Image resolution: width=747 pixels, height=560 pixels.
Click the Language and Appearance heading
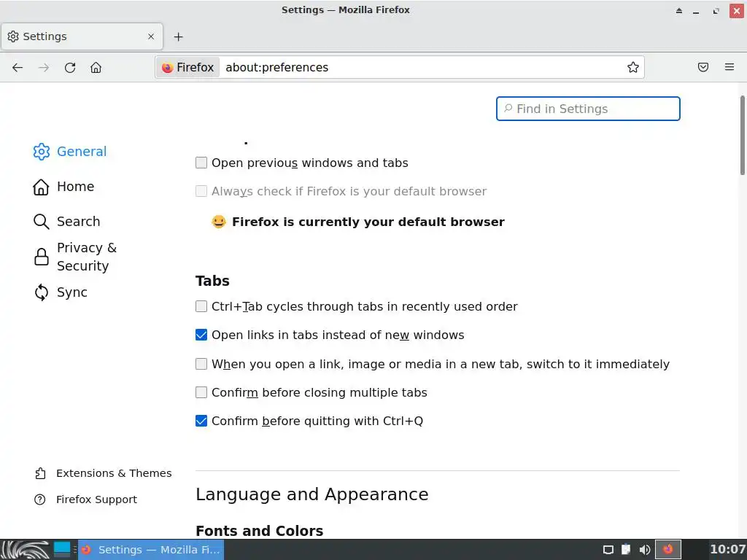click(312, 494)
